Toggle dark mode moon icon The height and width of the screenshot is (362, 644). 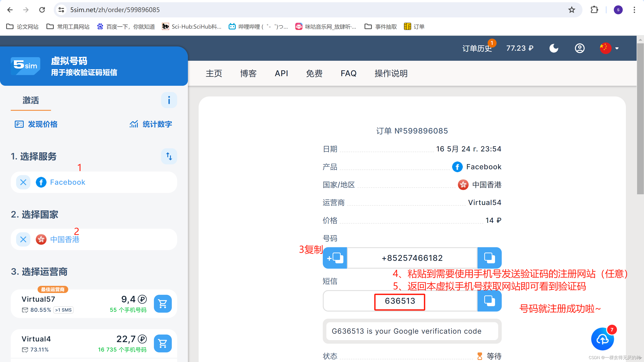pyautogui.click(x=553, y=48)
